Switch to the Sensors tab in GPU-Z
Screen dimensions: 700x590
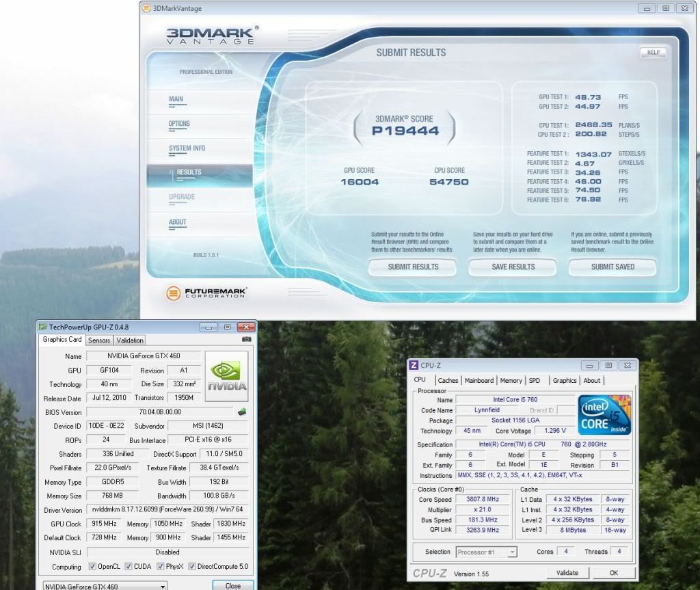(99, 340)
